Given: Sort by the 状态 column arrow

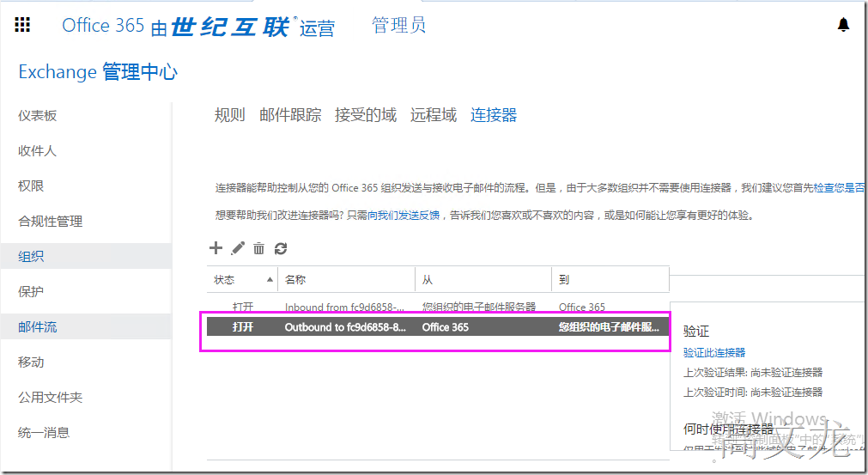Looking at the screenshot, I should tap(270, 279).
